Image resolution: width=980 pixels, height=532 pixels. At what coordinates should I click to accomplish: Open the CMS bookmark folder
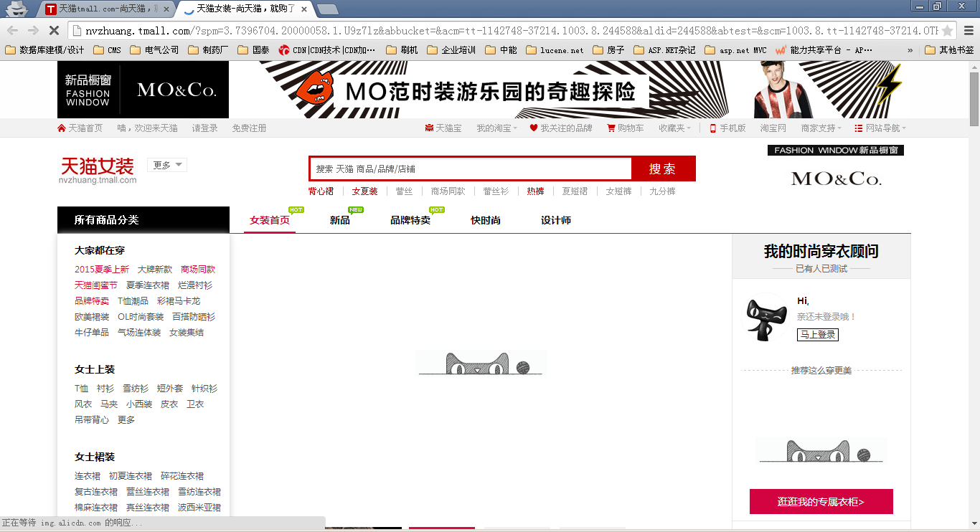point(107,50)
